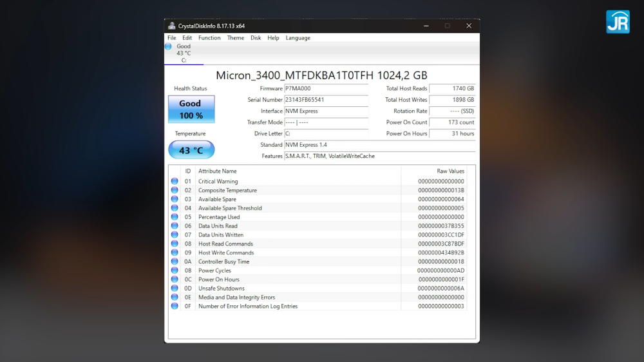Click raw value 0000000434B92B
Screen dimensions: 644x362
pyautogui.click(x=441, y=252)
